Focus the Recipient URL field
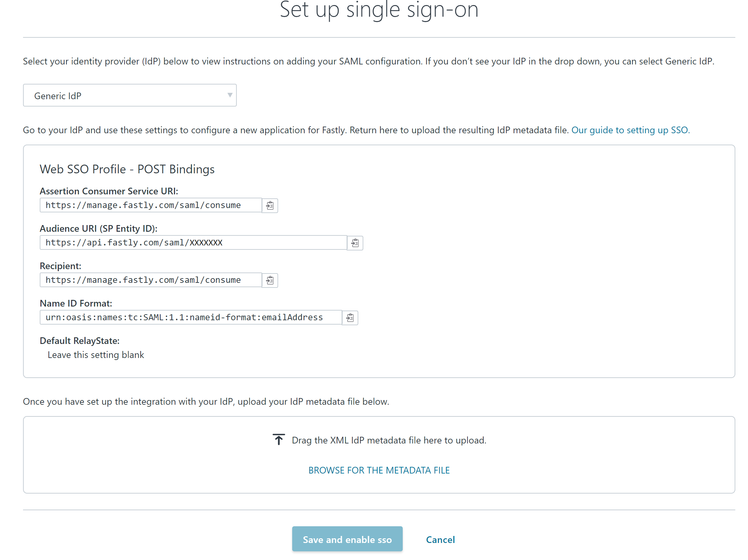This screenshot has width=748, height=560. click(x=151, y=280)
